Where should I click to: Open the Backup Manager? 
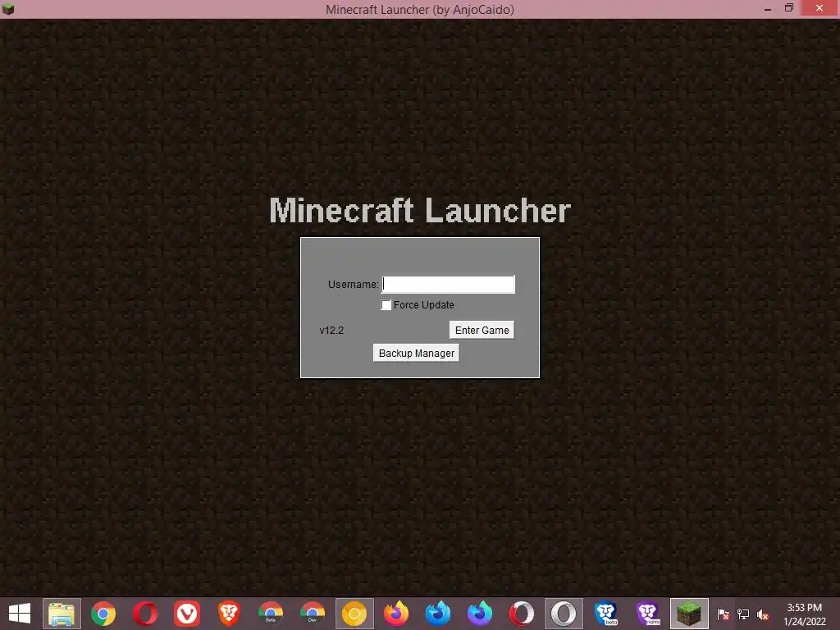(416, 353)
